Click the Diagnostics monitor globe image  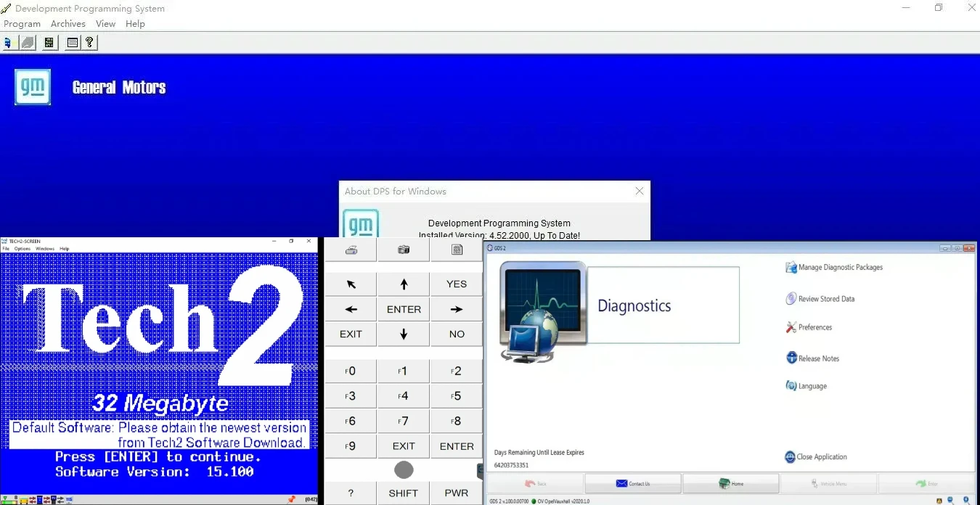[x=543, y=311]
